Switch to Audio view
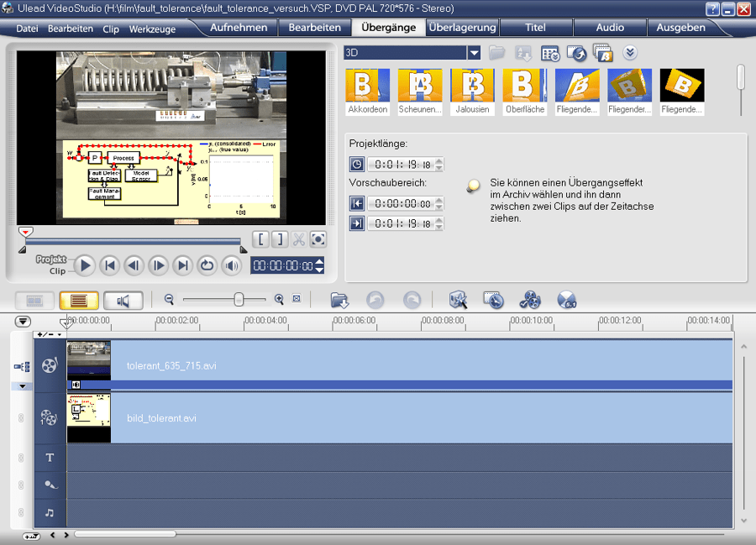756x545 pixels. tap(123, 300)
